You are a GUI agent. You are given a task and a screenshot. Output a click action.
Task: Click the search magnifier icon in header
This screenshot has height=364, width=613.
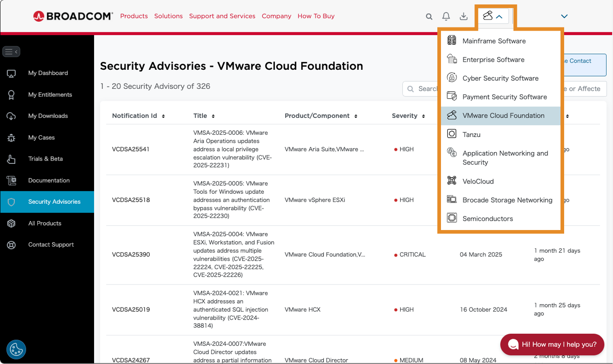tap(429, 17)
